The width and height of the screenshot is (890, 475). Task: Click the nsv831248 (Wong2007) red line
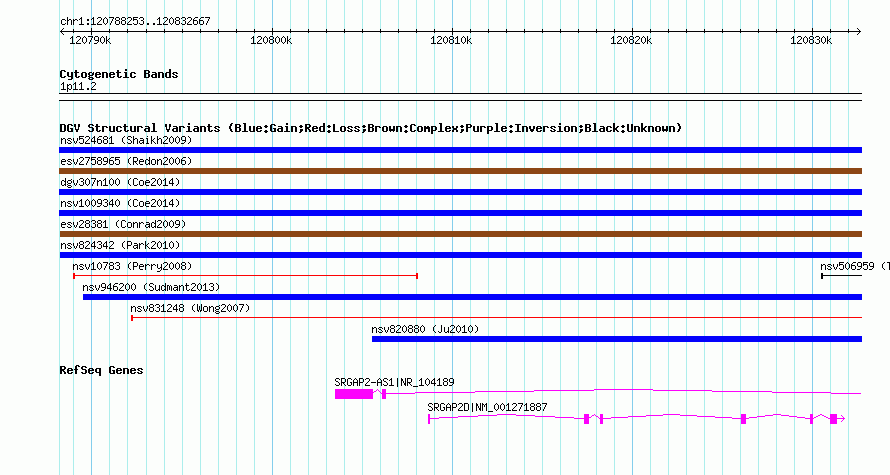[x=497, y=318]
